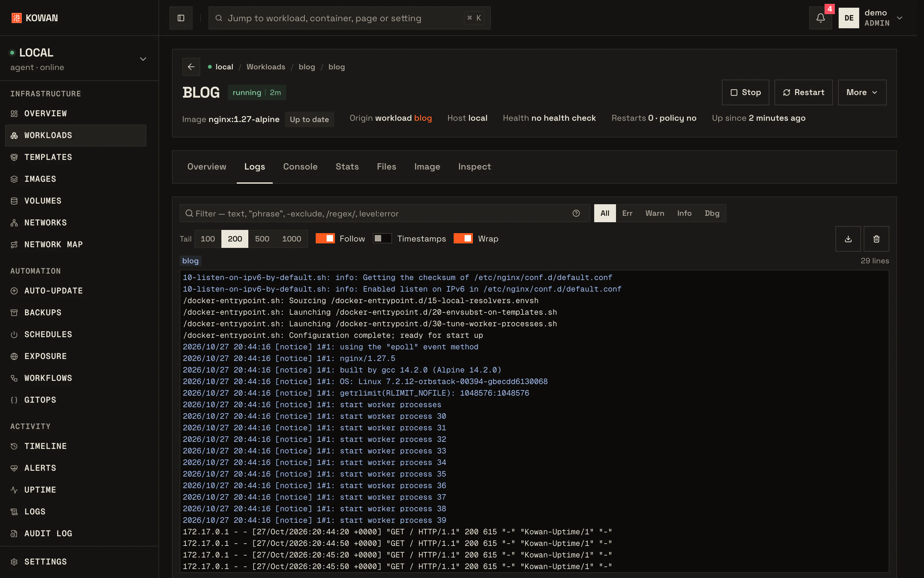Switch to the Console tab

tap(300, 167)
